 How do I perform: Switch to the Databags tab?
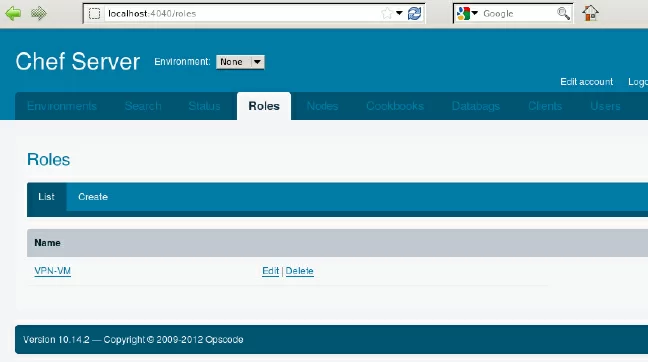click(476, 106)
